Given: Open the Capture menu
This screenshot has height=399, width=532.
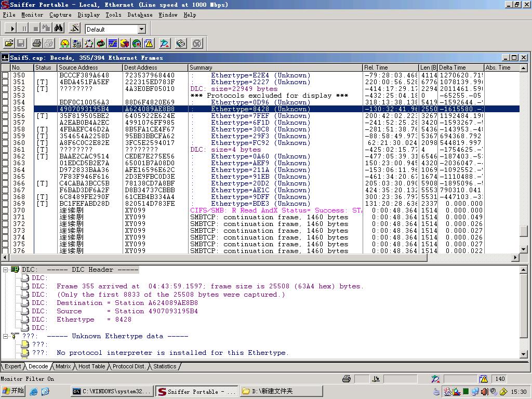Looking at the screenshot, I should point(60,15).
